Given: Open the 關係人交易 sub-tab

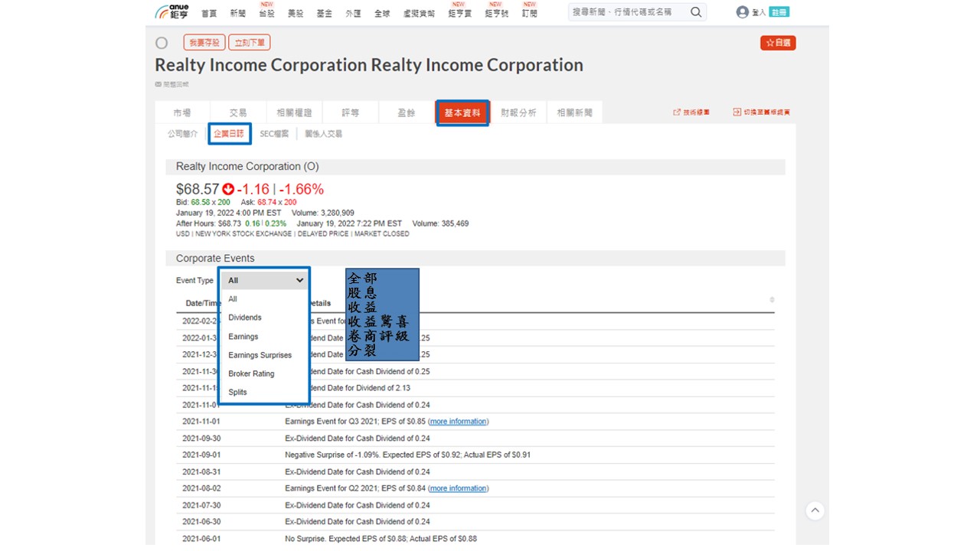Looking at the screenshot, I should [x=323, y=134].
